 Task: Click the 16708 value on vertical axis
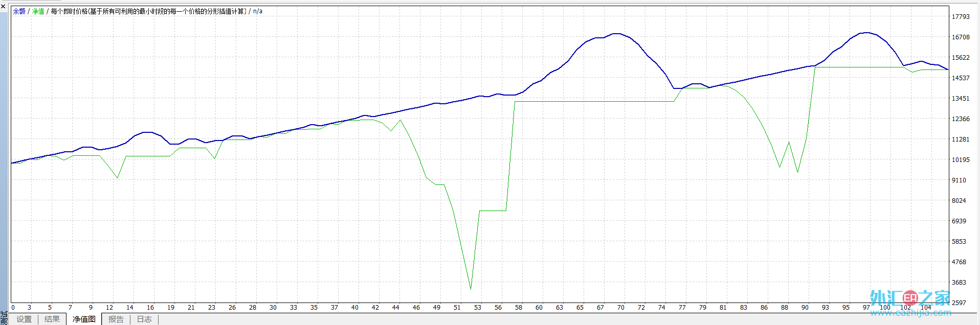(x=961, y=37)
